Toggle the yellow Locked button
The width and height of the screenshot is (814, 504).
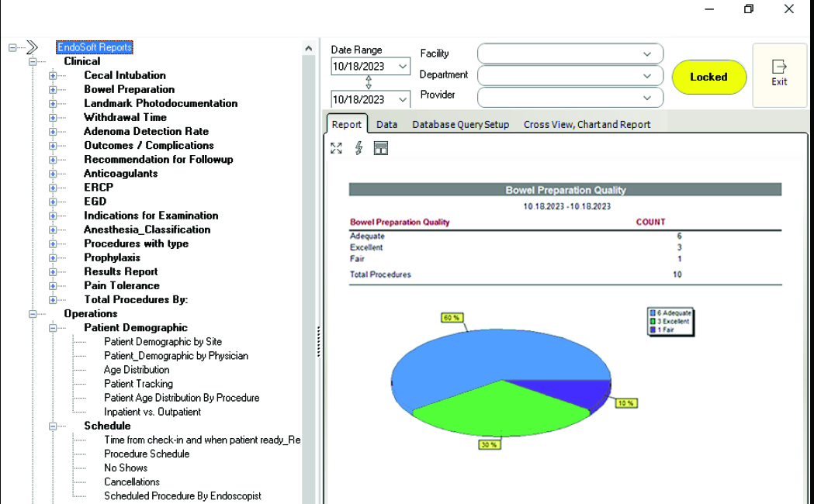pyautogui.click(x=708, y=77)
